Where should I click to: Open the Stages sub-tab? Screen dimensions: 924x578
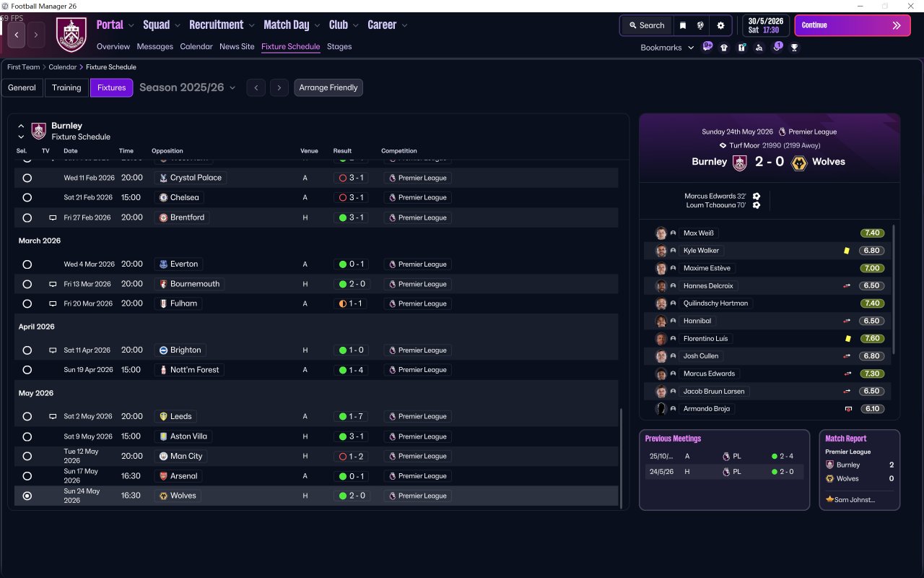tap(339, 46)
